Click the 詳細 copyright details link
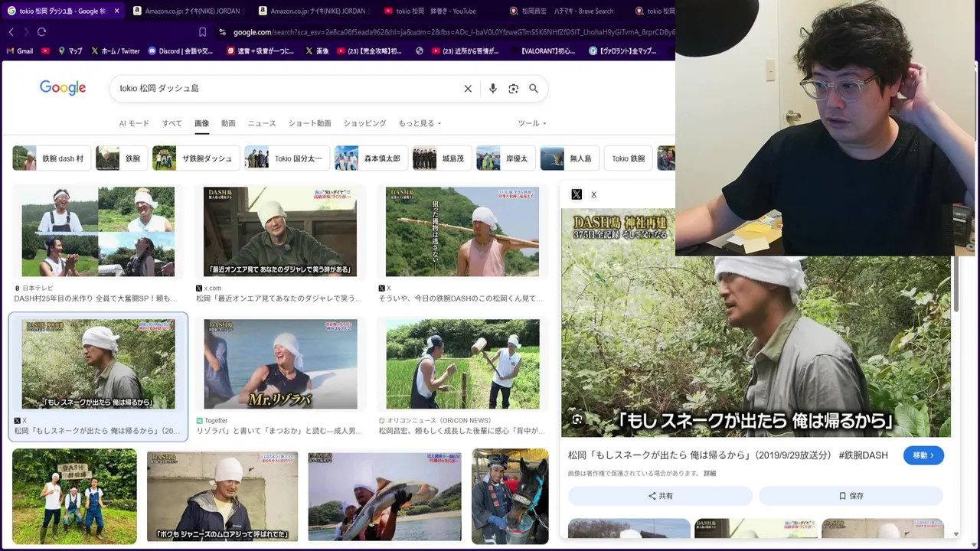980x551 pixels. [x=710, y=474]
